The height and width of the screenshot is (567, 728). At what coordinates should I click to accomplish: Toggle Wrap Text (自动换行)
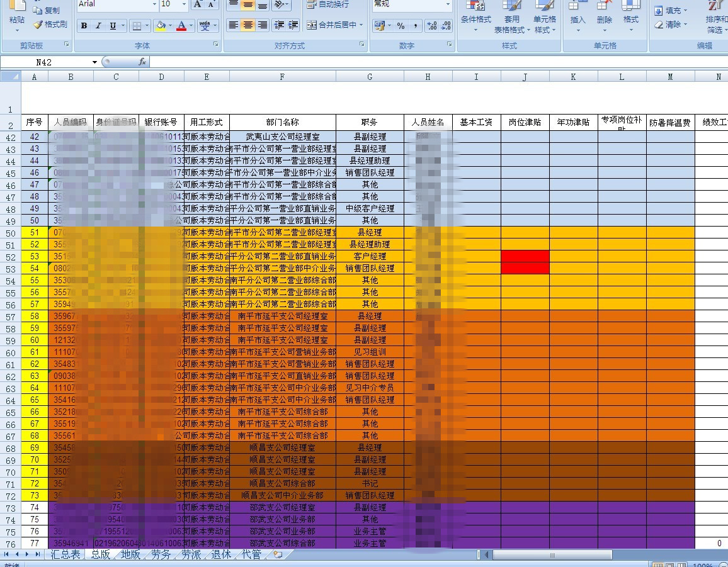coord(328,4)
